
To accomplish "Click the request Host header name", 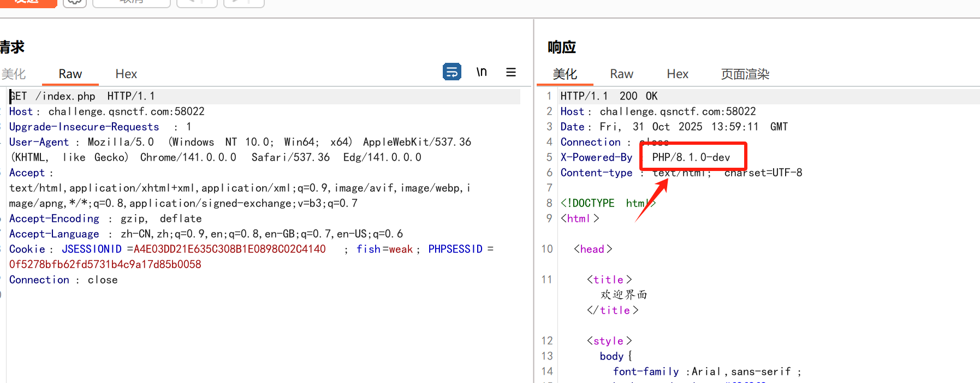I will tap(21, 111).
